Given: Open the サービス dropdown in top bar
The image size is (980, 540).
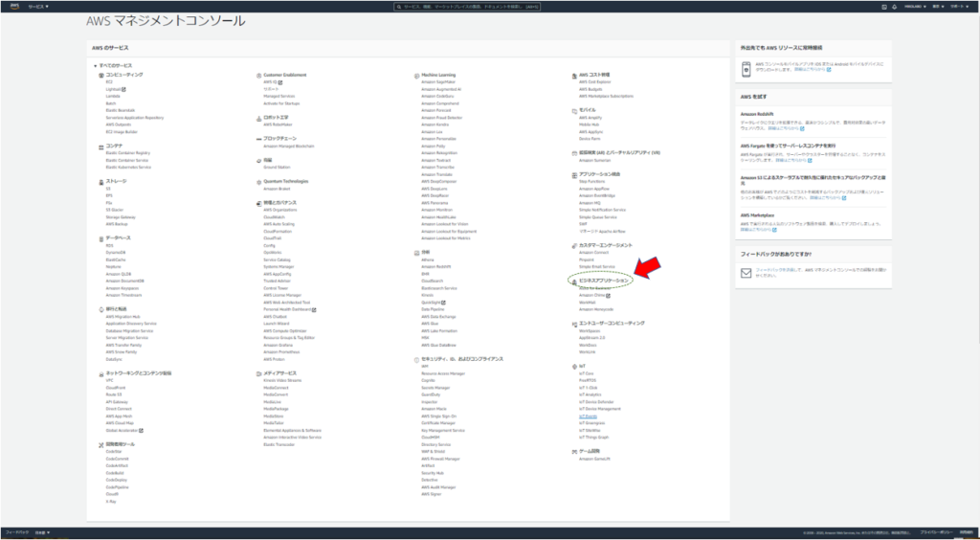Looking at the screenshot, I should 38,7.
